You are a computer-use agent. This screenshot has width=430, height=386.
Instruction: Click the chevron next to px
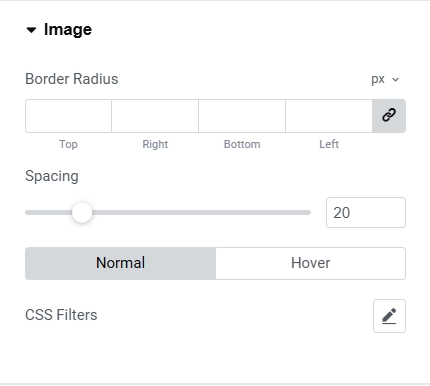[x=395, y=80]
